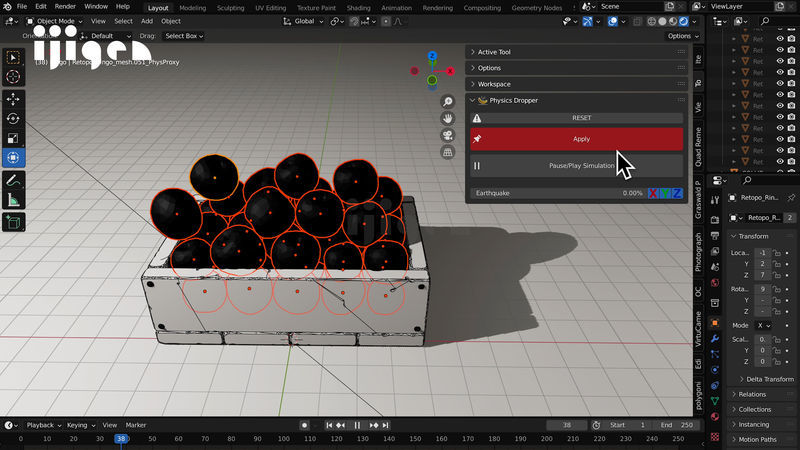Toggle Earthquake Z axis
This screenshot has height=450, width=800.
pyautogui.click(x=677, y=193)
